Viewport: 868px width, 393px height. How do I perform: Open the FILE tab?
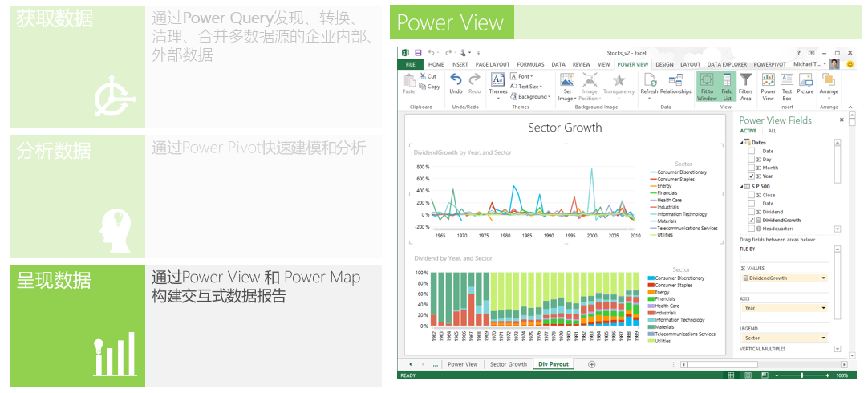[410, 64]
